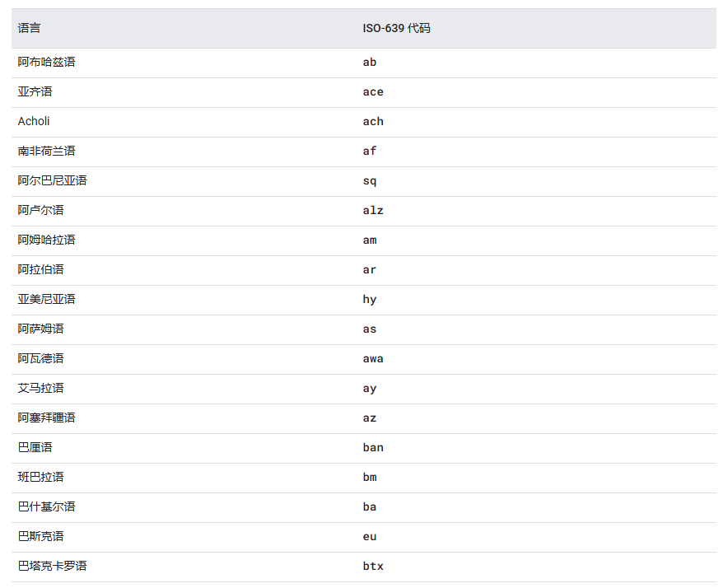
Task: Click the 阿卢尔语 language cell
Action: pyautogui.click(x=40, y=210)
